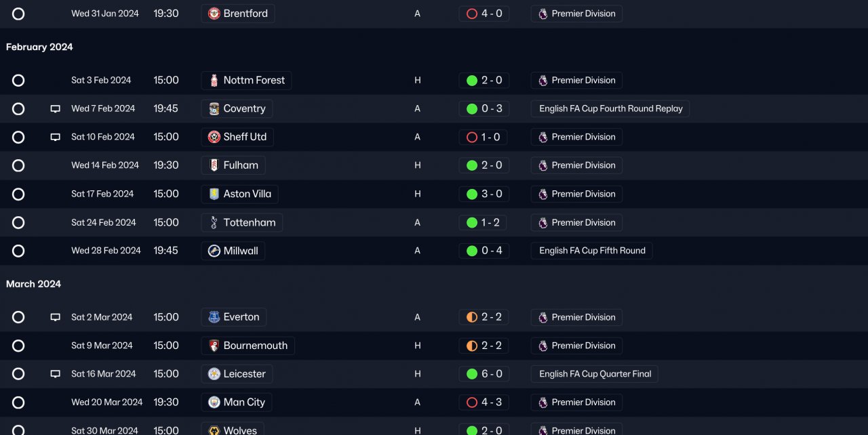Viewport: 868px width, 435px height.
Task: View the 4 - 3 Man City match result
Action: (491, 402)
